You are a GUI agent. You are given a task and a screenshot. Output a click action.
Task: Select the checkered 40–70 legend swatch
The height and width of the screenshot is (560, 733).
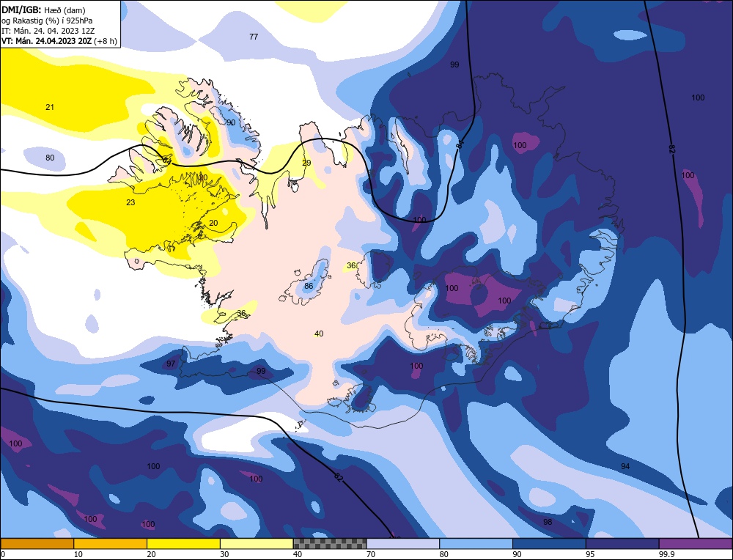(x=330, y=543)
